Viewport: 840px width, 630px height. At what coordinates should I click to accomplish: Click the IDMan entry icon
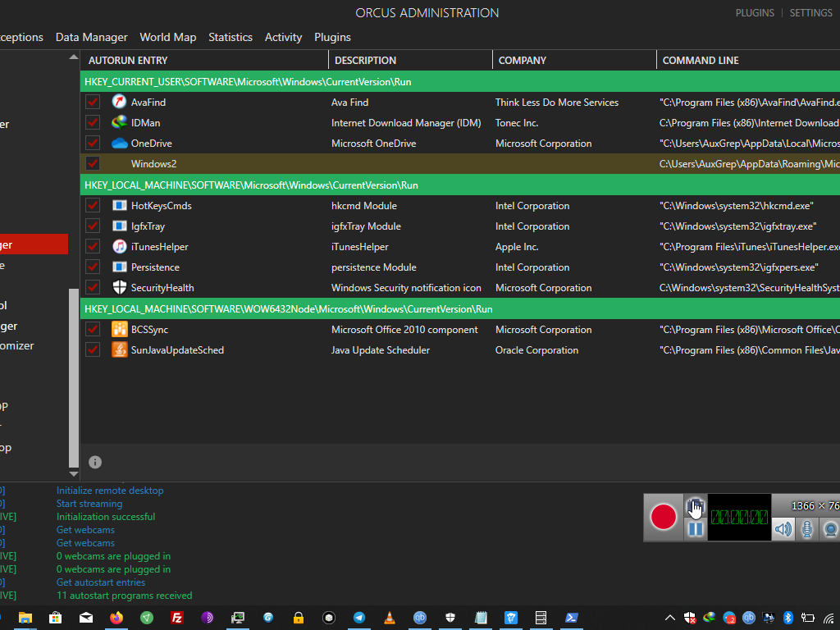[119, 123]
